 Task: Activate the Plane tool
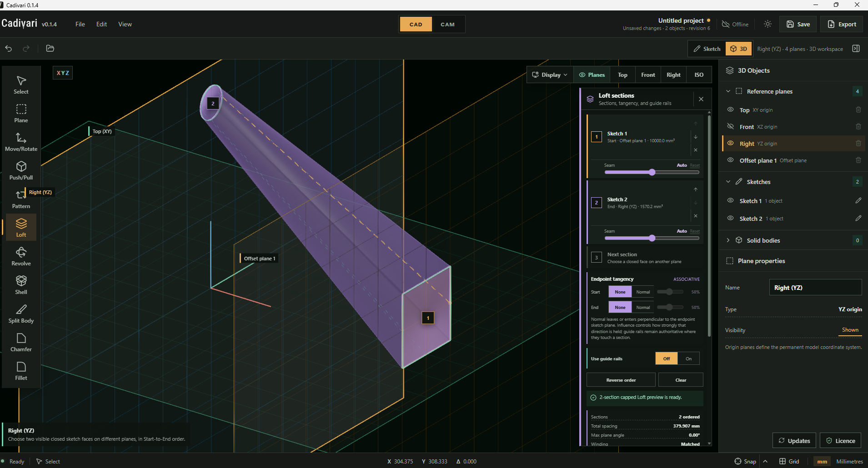pos(21,114)
